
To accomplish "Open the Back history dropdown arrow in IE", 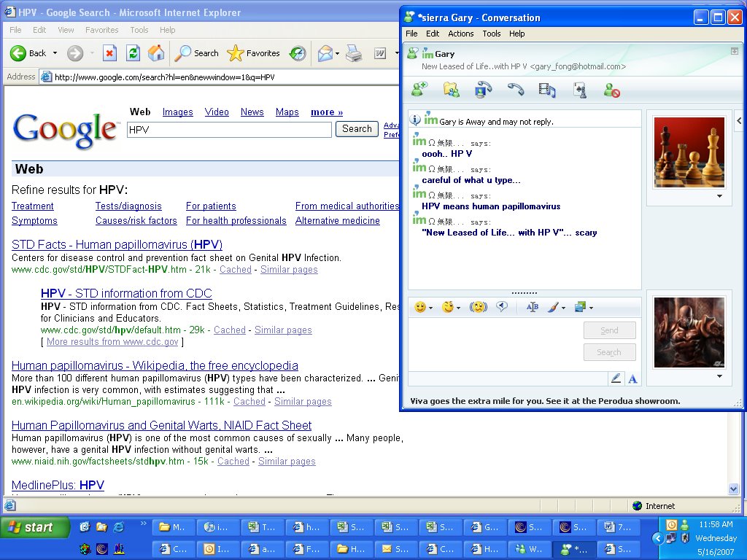I will (x=55, y=53).
